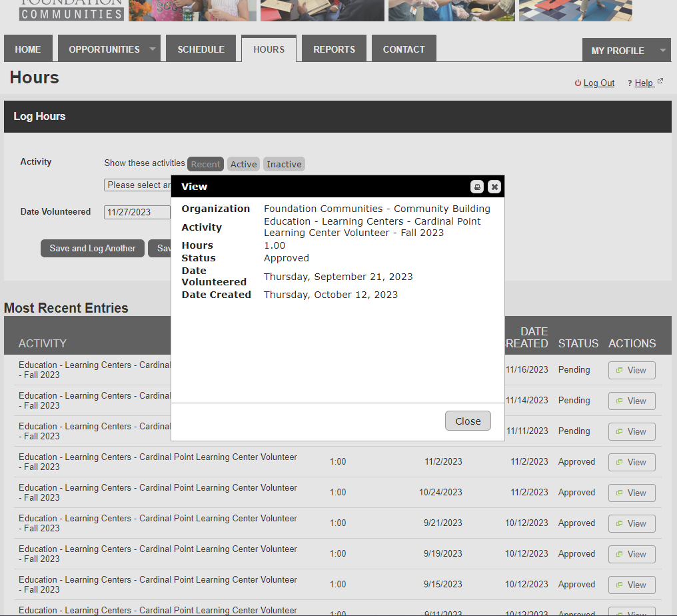Open the Please select activity dropdown
Image resolution: width=677 pixels, height=616 pixels.
coord(138,185)
